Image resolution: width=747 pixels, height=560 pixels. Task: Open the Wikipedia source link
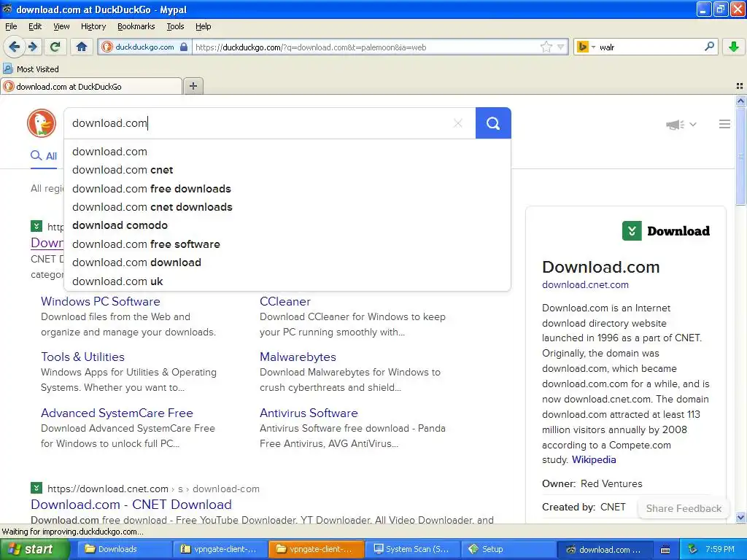click(594, 459)
